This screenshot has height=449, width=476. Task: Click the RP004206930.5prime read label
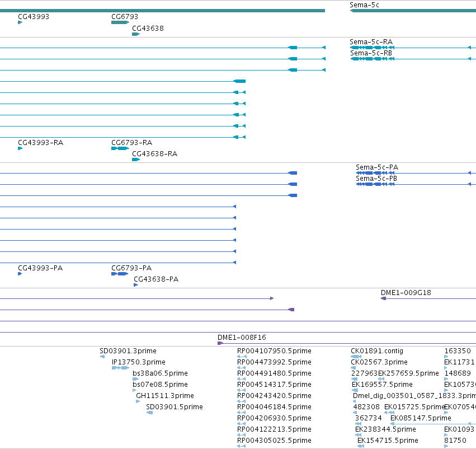(274, 418)
